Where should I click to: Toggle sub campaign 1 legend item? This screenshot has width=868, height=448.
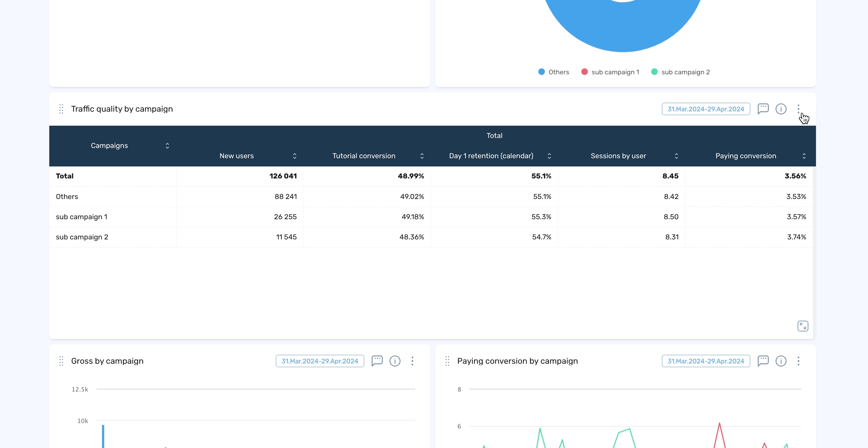tap(610, 72)
